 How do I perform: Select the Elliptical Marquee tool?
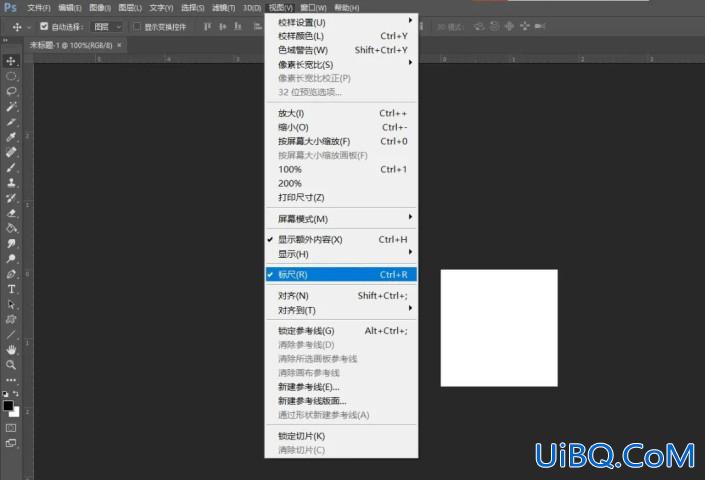(11, 76)
